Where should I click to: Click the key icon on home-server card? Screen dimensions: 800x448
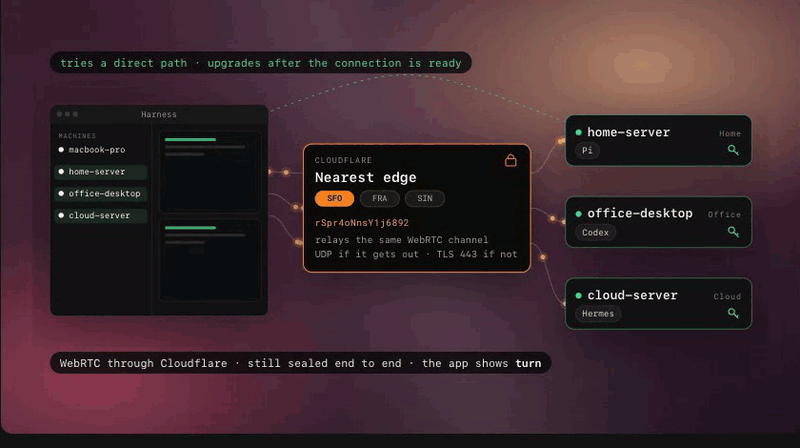point(733,150)
